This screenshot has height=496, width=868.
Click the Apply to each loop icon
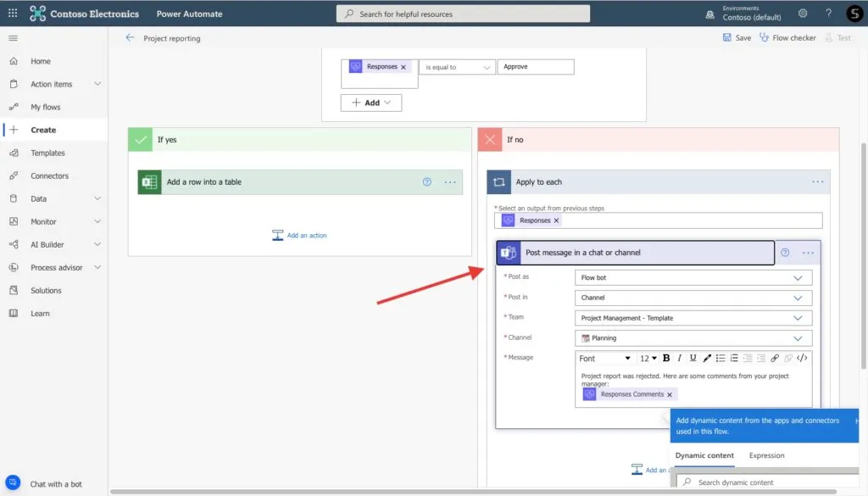498,182
